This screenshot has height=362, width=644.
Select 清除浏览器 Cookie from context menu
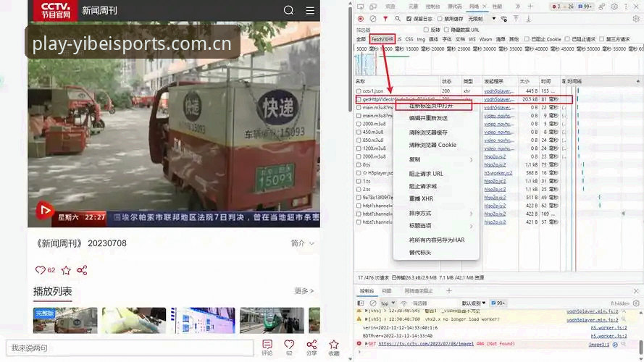433,145
